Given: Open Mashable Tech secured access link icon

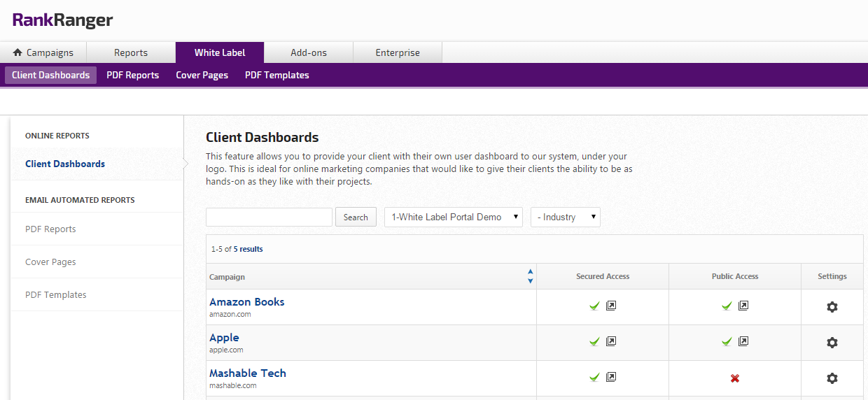Looking at the screenshot, I should [611, 377].
